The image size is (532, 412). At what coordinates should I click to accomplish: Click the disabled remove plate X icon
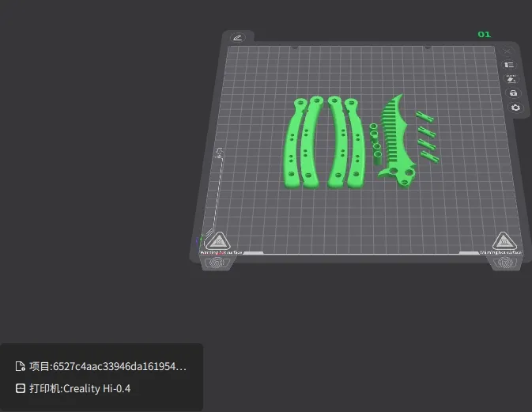(507, 51)
